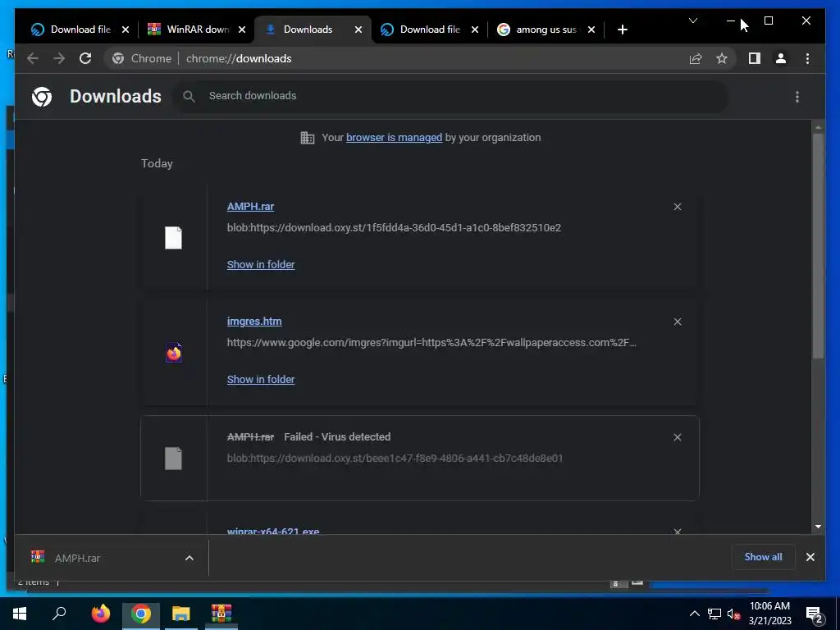The image size is (840, 630).
Task: Close the bottom download shelf
Action: (810, 557)
